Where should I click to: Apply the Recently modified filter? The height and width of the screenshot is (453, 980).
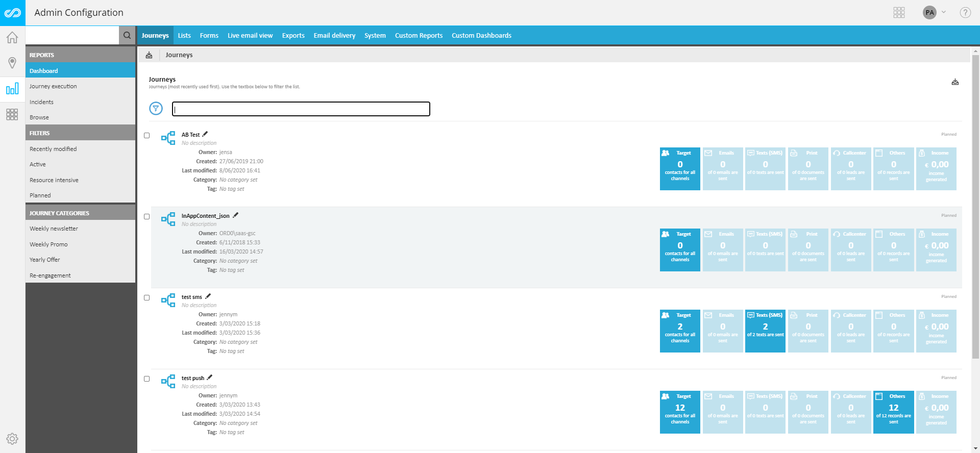click(x=53, y=149)
